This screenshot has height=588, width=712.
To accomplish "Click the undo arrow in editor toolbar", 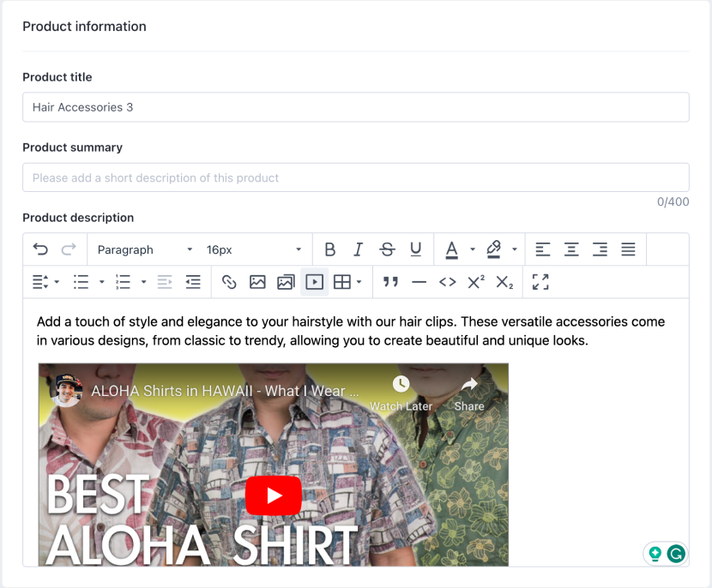I will click(x=40, y=249).
